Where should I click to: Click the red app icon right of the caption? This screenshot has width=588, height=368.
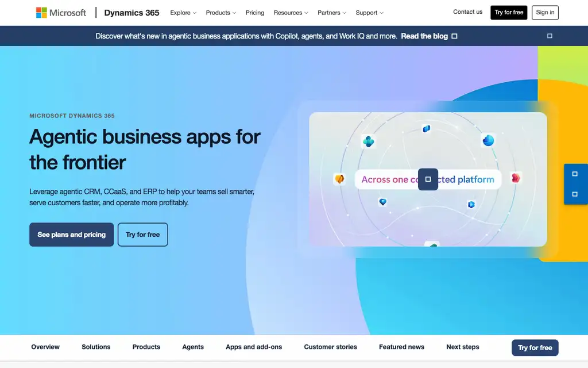coord(516,178)
